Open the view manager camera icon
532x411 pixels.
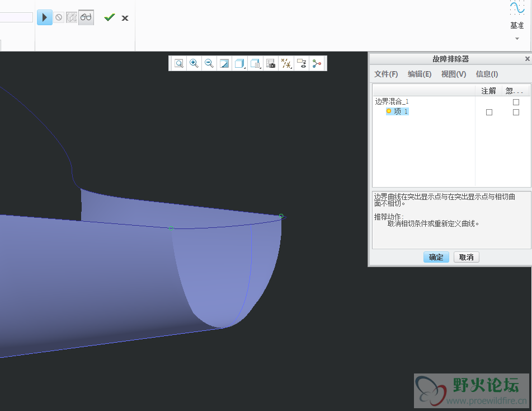tap(270, 63)
